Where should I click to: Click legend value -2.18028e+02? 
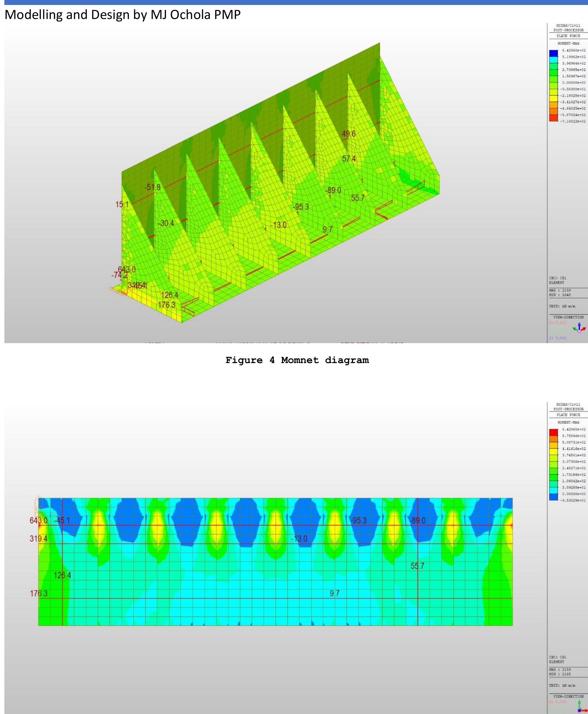pos(573,96)
